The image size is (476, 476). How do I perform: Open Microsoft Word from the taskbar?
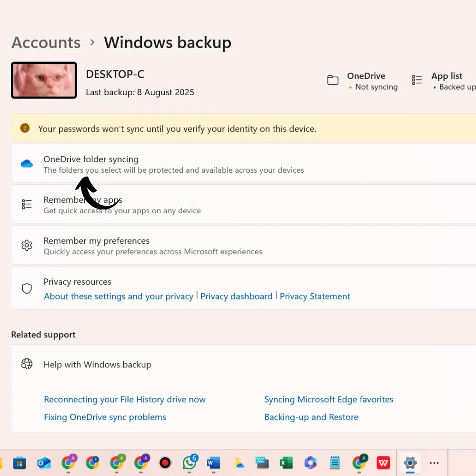click(214, 463)
